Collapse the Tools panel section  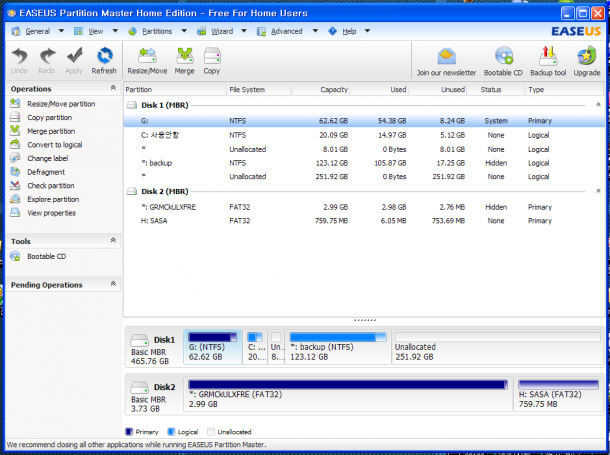tap(113, 240)
